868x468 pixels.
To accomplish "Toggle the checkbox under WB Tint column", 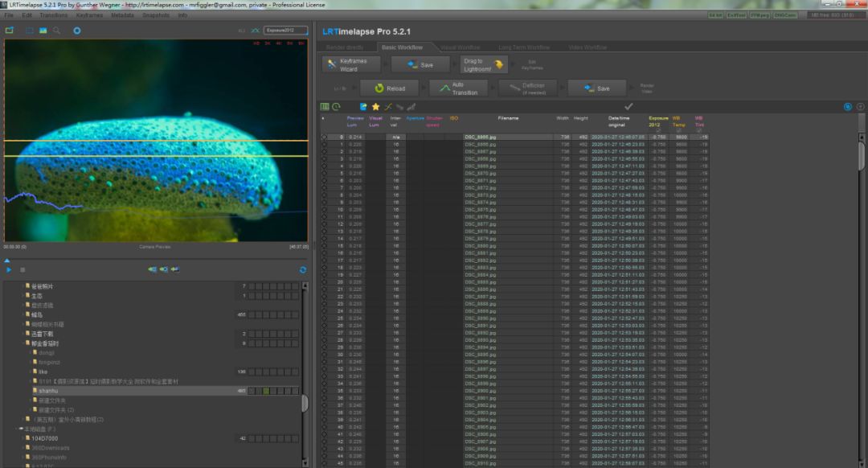I will pyautogui.click(x=699, y=131).
